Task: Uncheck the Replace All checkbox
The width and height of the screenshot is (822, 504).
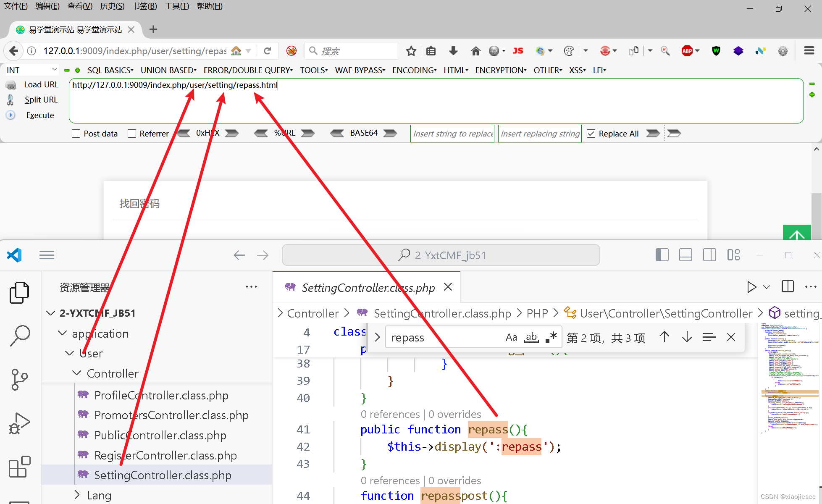Action: click(591, 134)
